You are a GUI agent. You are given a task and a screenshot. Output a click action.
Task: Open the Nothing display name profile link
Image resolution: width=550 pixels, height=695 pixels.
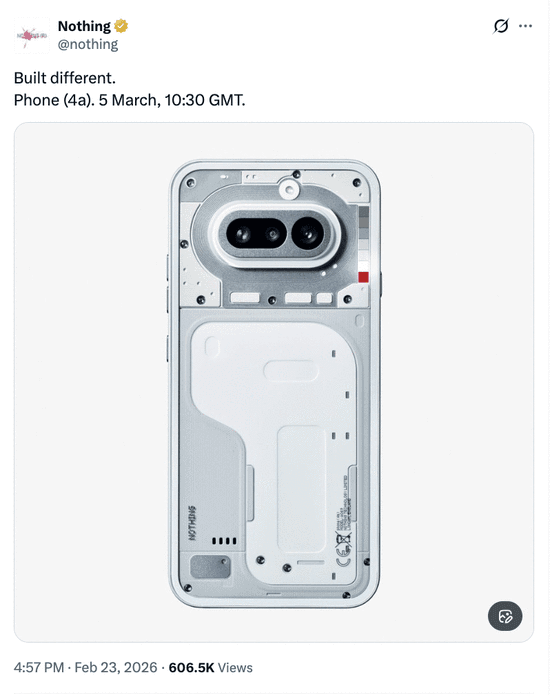[84, 26]
